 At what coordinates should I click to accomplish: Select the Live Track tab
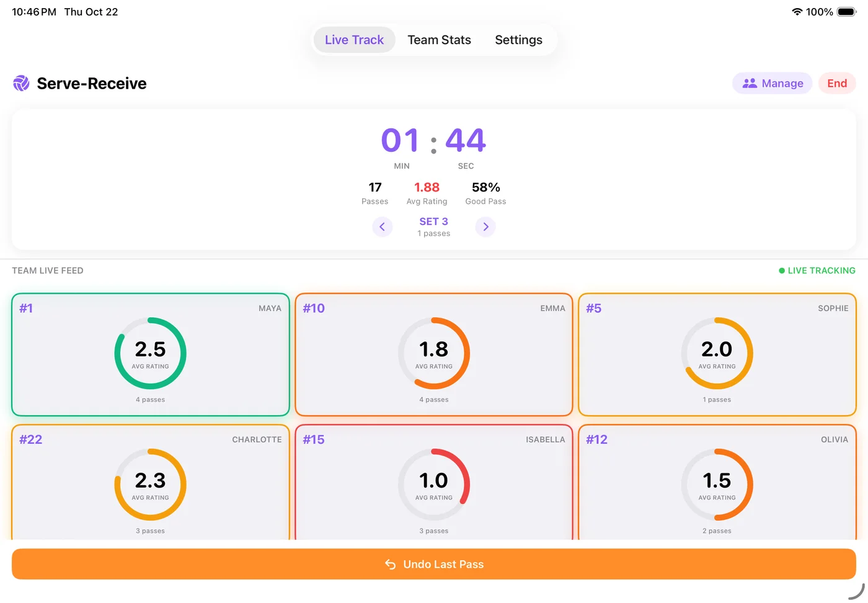point(354,40)
